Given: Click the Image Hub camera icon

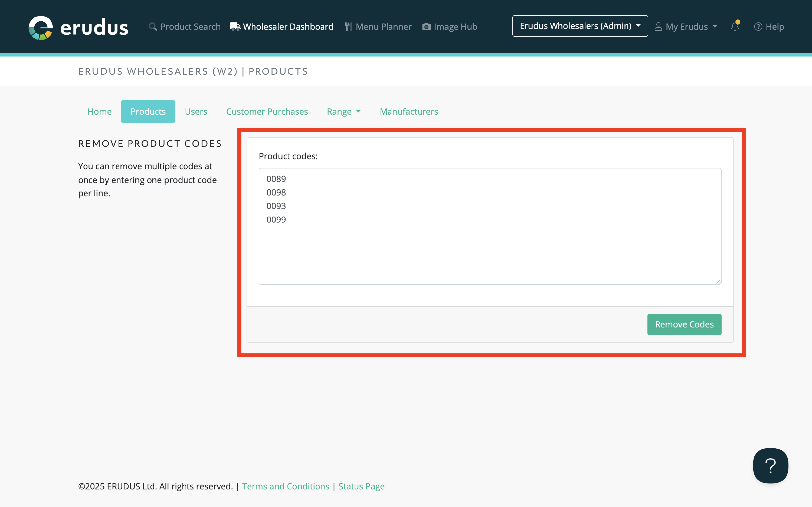Looking at the screenshot, I should (426, 26).
